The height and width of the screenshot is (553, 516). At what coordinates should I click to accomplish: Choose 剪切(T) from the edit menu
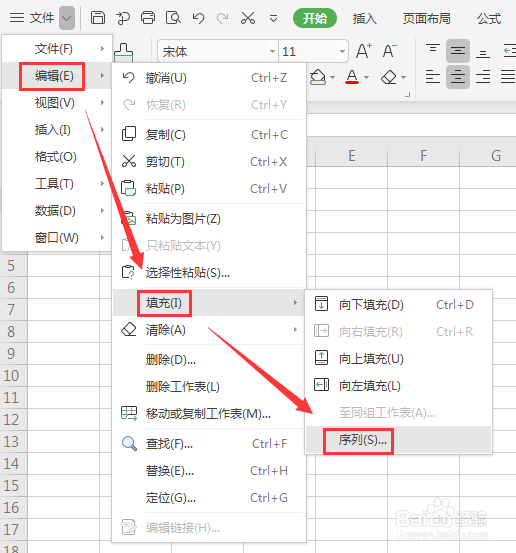[209, 162]
